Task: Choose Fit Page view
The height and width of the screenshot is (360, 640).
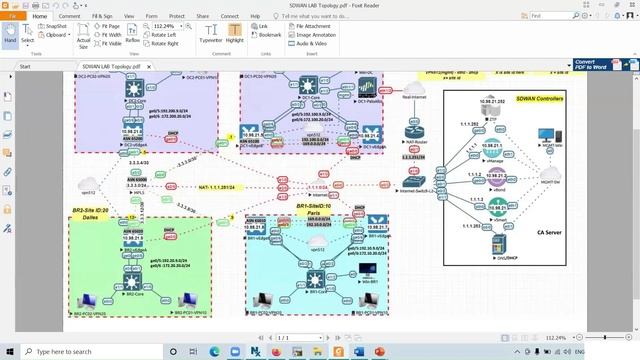Action: pyautogui.click(x=107, y=26)
